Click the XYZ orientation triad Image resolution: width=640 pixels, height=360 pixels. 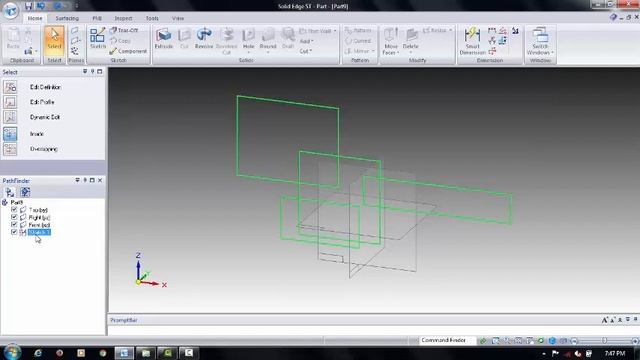[x=150, y=270]
